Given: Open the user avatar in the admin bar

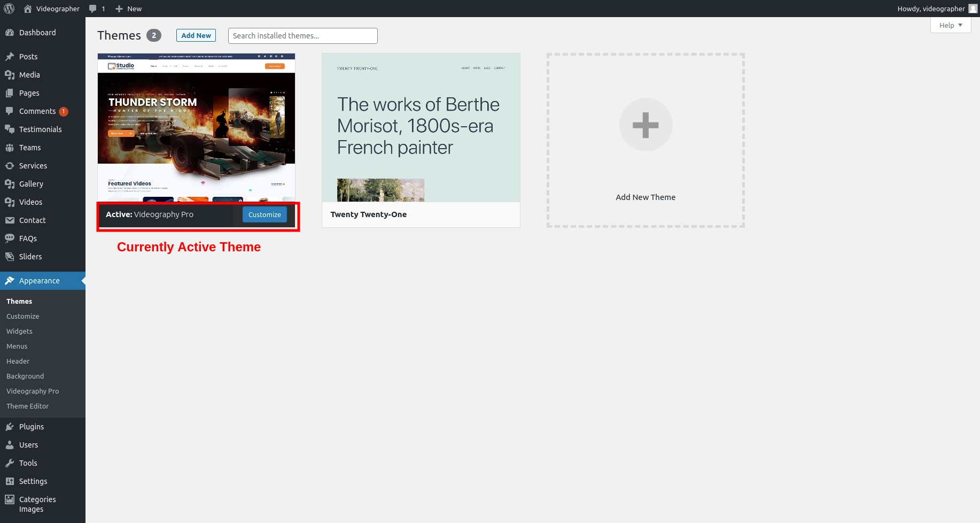Looking at the screenshot, I should (973, 9).
